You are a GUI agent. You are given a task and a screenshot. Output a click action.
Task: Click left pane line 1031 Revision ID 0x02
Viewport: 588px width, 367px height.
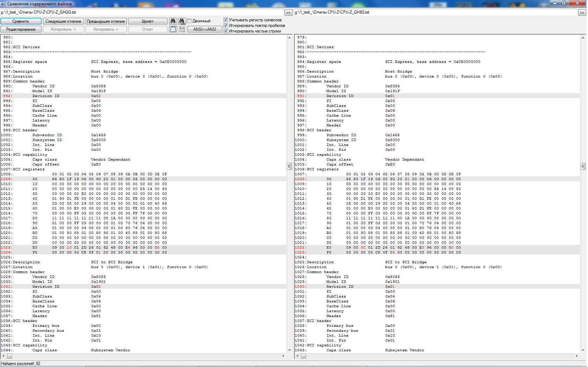[144, 287]
